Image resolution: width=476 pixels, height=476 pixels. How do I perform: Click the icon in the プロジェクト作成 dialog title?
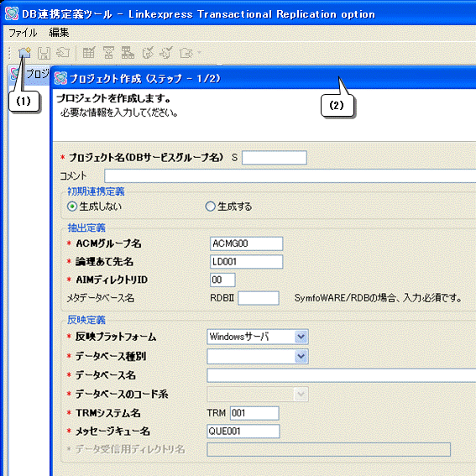click(x=60, y=78)
